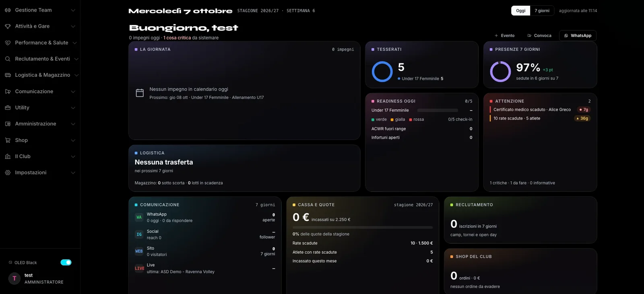Click the WEB badge next to Sito
This screenshot has width=644, height=294.
tap(139, 251)
